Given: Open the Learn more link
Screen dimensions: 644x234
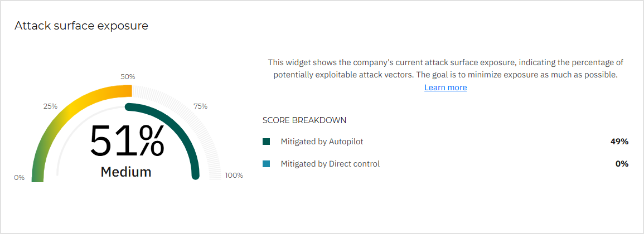Looking at the screenshot, I should (x=446, y=87).
